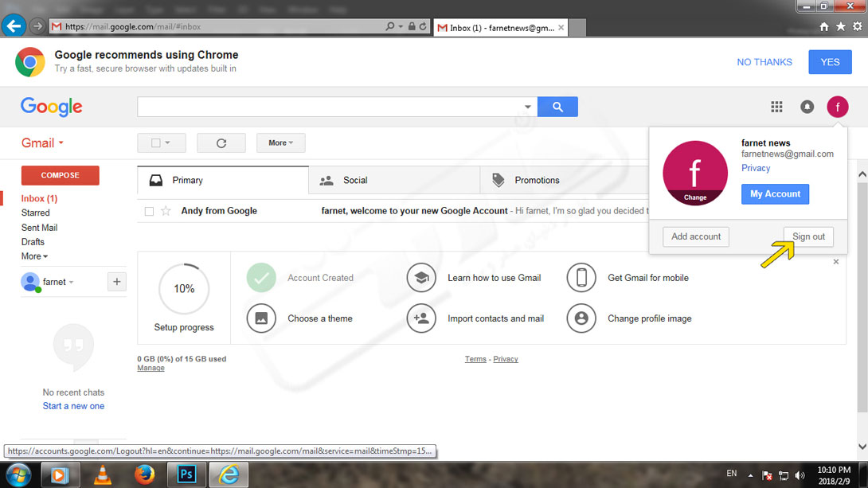Screen dimensions: 868x488
Task: Open favorites star icon in browser
Action: point(840,26)
